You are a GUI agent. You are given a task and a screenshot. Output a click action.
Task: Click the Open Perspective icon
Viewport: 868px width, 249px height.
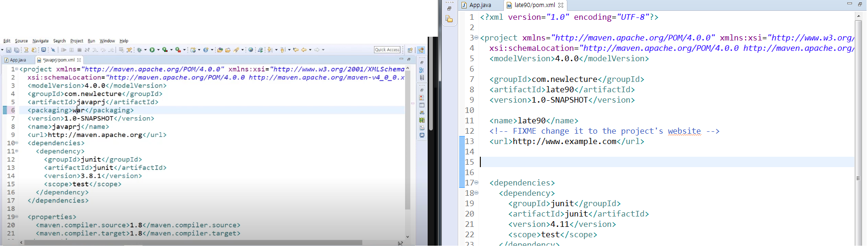click(410, 50)
